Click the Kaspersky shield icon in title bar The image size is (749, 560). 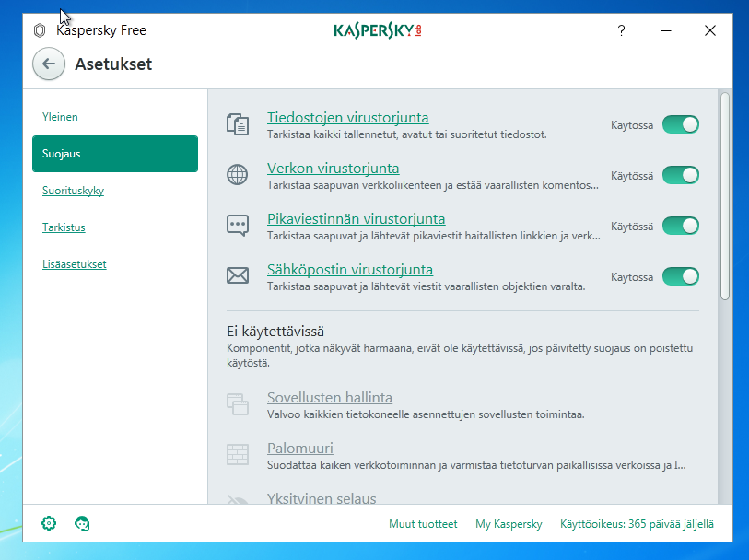(x=40, y=30)
